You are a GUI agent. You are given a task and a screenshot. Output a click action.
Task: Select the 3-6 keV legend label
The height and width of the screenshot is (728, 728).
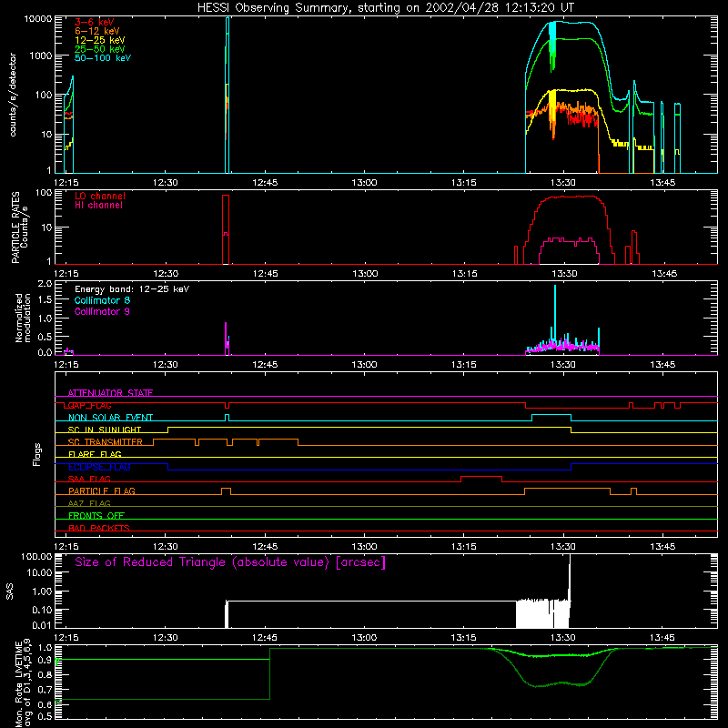point(95,22)
